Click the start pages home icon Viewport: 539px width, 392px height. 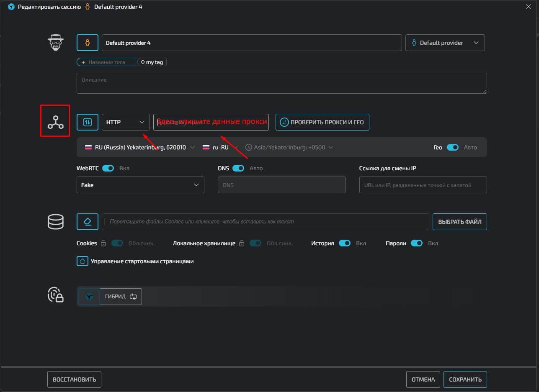point(82,261)
